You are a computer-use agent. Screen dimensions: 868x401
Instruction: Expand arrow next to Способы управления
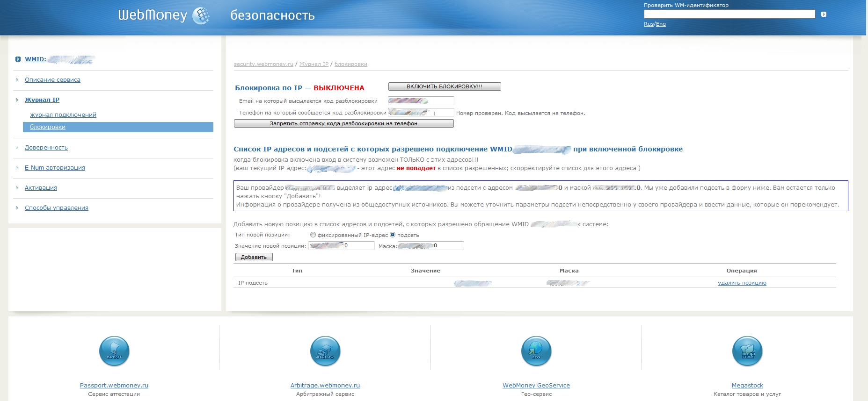[x=17, y=208]
